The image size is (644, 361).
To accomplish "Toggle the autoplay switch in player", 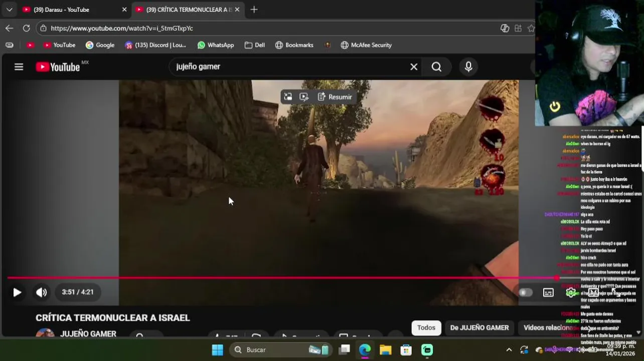I will tap(525, 292).
